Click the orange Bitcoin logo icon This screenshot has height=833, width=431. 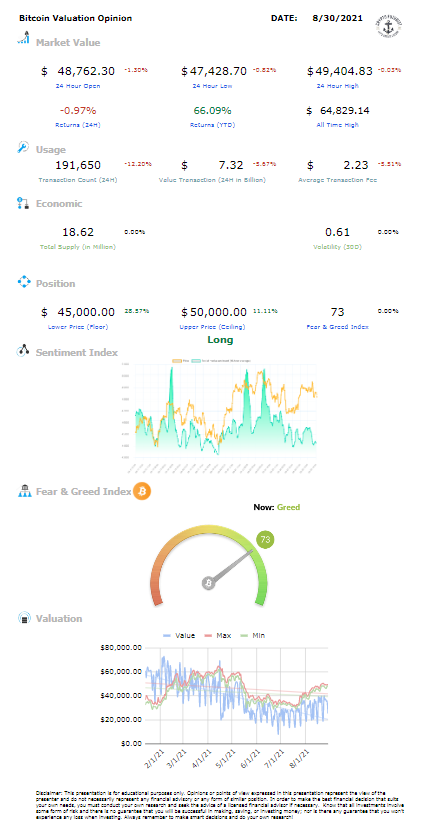coord(142,491)
